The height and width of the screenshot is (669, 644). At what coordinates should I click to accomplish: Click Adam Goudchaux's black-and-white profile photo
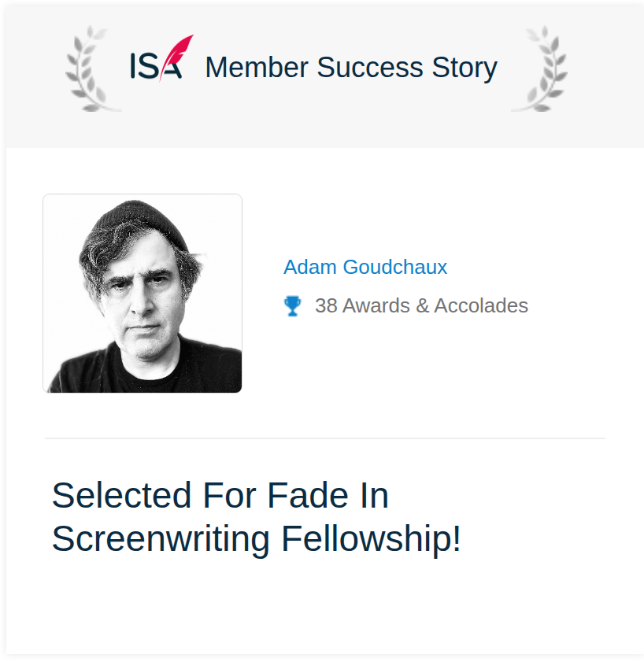(142, 294)
